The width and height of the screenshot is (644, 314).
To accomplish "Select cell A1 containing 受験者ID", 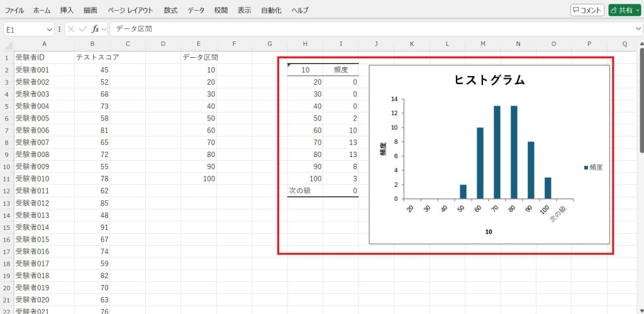I will pyautogui.click(x=44, y=57).
